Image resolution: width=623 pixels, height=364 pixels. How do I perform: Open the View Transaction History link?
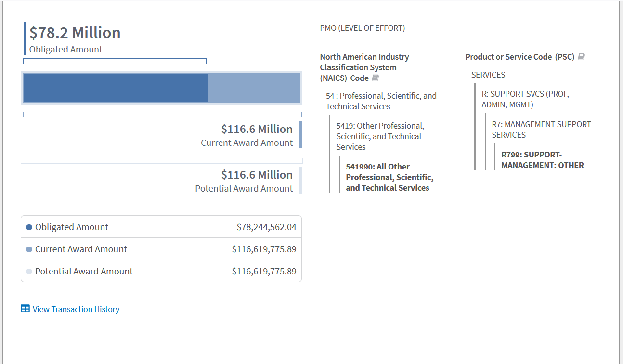point(76,309)
